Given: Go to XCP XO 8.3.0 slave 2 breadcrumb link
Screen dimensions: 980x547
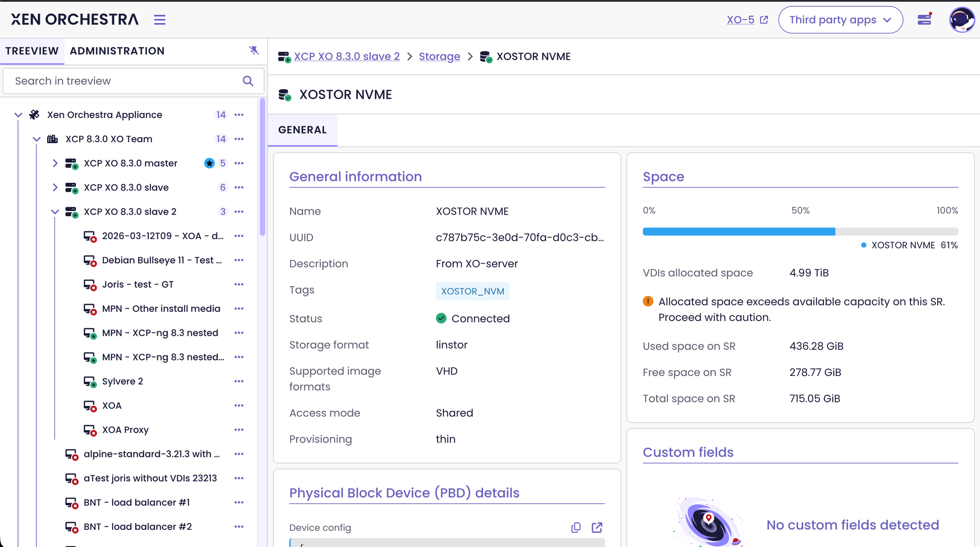Looking at the screenshot, I should click(347, 56).
